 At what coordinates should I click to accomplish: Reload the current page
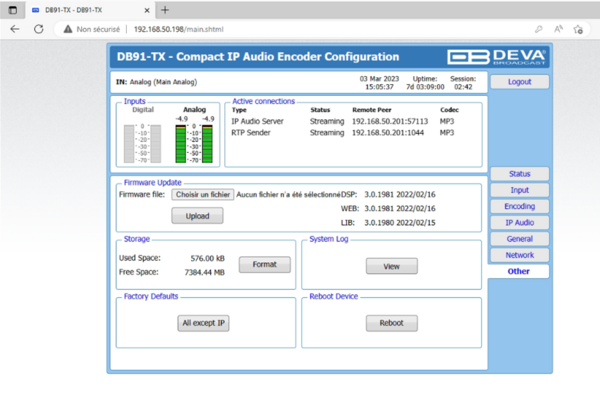pyautogui.click(x=39, y=29)
